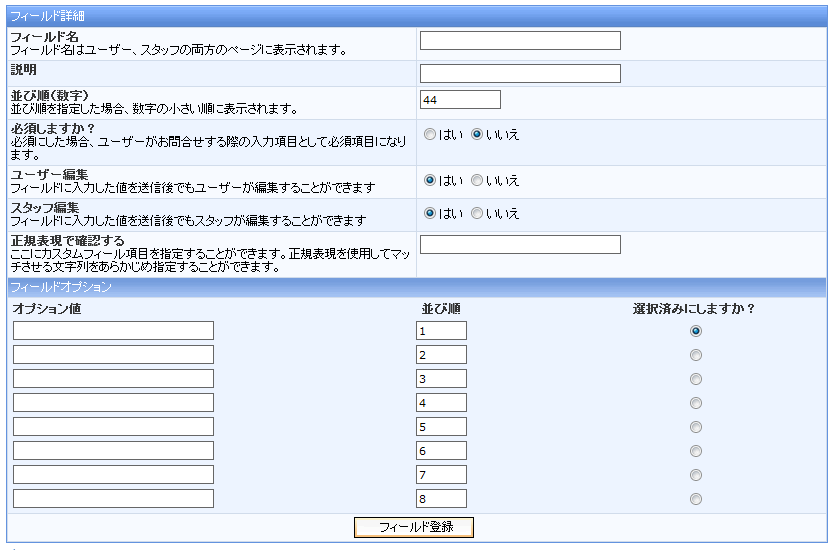Image resolution: width=834 pixels, height=550 pixels.
Task: Select いいえ for スタッフ編集
Action: (477, 213)
